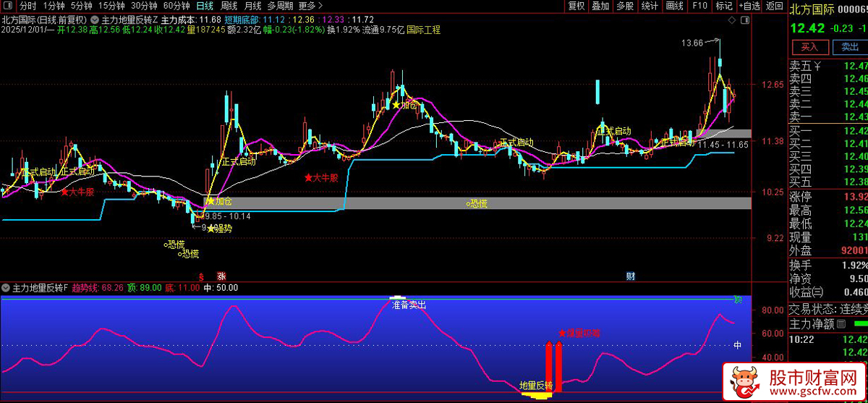868x403 pixels.
Task: Click the red § marker icon
Action: [201, 276]
